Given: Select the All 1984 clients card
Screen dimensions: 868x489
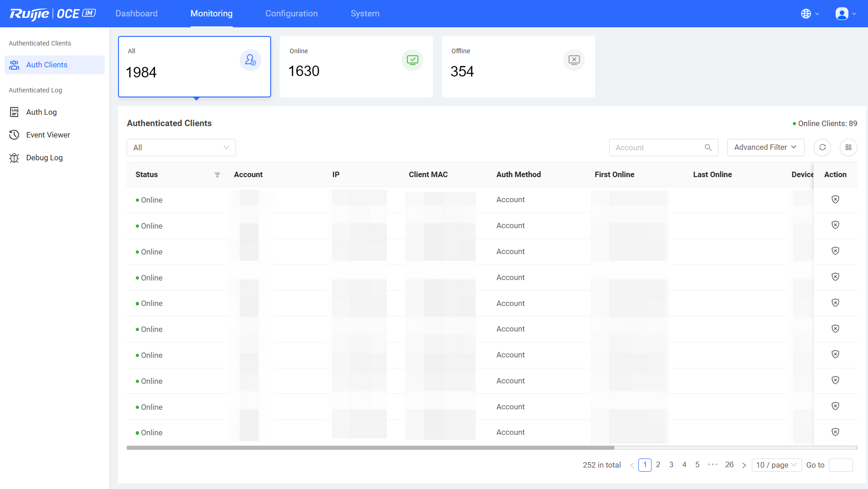Looking at the screenshot, I should click(x=195, y=66).
